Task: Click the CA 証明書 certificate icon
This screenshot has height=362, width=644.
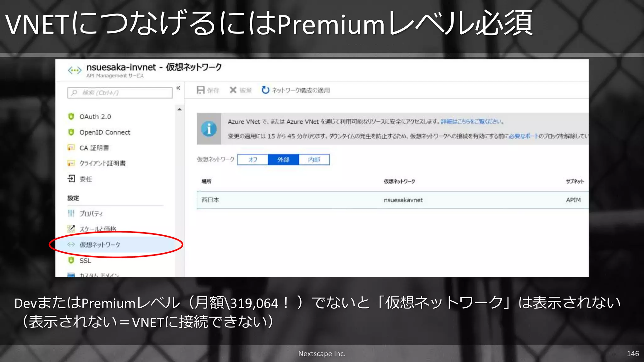Action: click(x=71, y=148)
